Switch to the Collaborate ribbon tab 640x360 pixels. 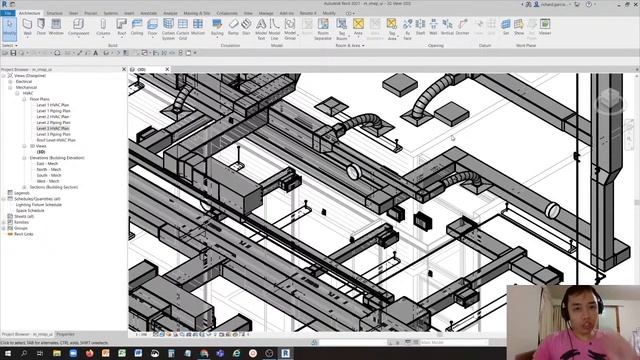[x=227, y=13]
